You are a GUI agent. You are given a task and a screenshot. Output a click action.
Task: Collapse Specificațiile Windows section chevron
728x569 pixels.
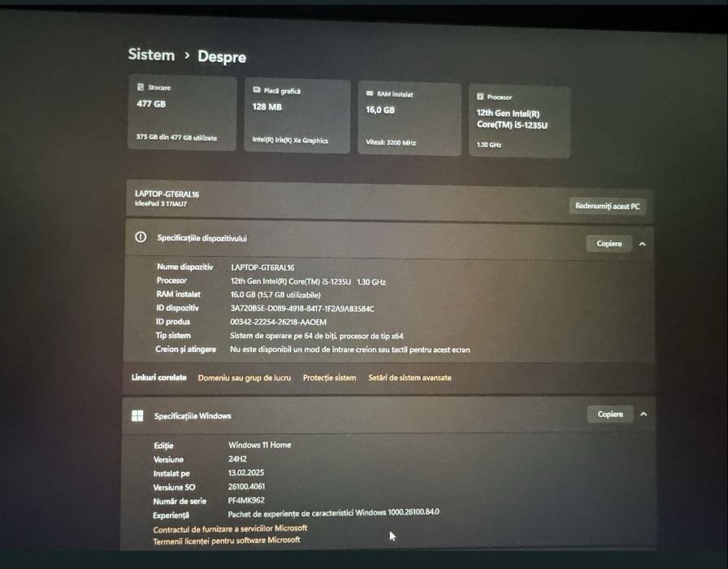643,414
